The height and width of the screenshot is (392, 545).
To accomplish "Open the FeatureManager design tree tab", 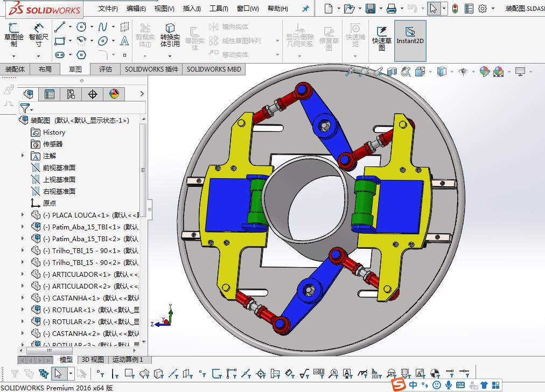I will tap(28, 94).
